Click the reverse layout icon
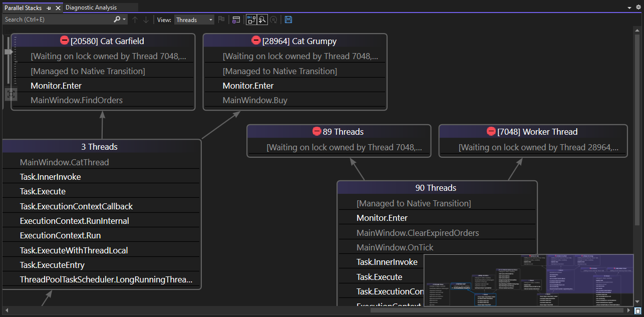 coord(273,20)
